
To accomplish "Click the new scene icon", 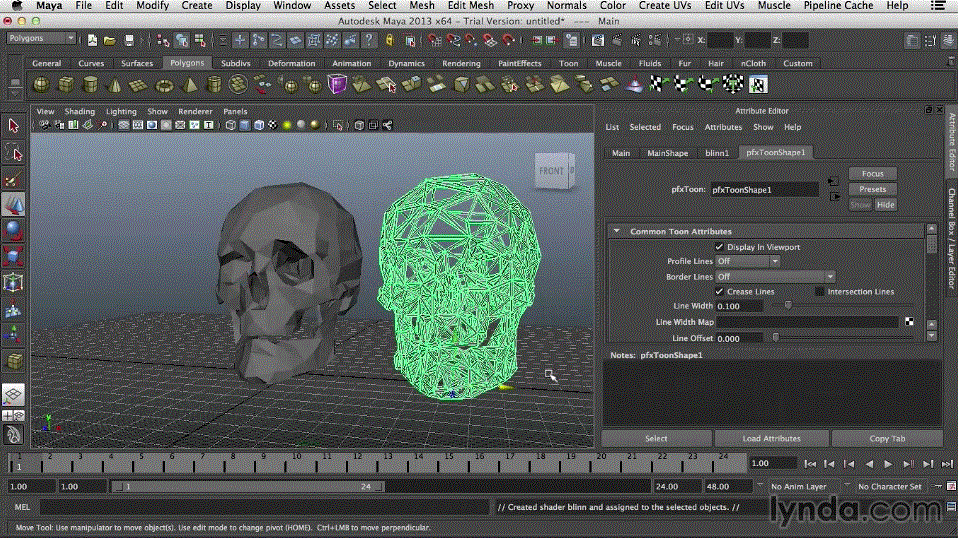I will [92, 40].
